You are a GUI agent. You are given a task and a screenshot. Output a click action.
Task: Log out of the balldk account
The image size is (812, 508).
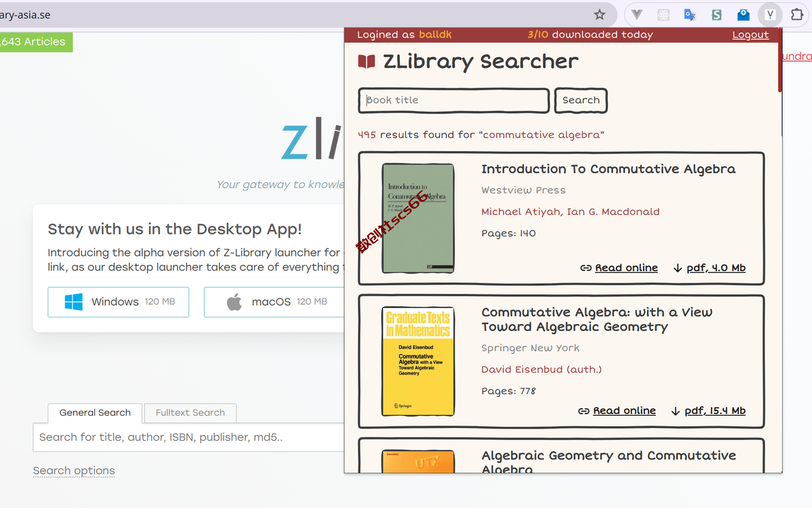(x=750, y=35)
